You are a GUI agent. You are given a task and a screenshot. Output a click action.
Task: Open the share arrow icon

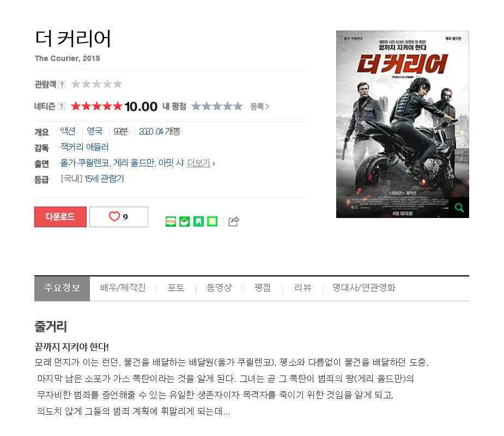coord(234,221)
